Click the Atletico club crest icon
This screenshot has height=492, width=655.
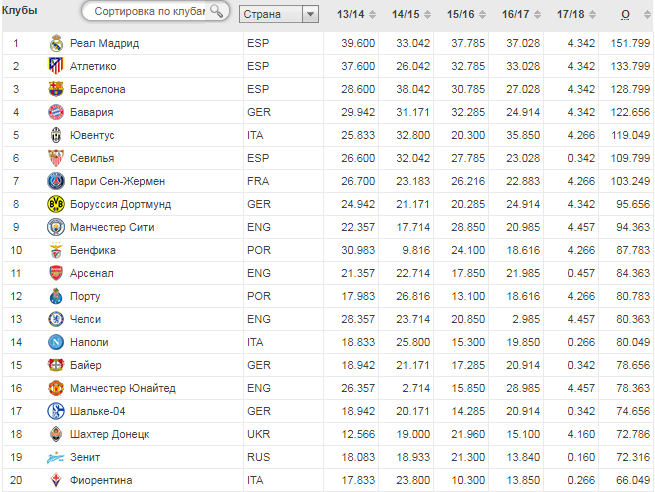tap(56, 66)
